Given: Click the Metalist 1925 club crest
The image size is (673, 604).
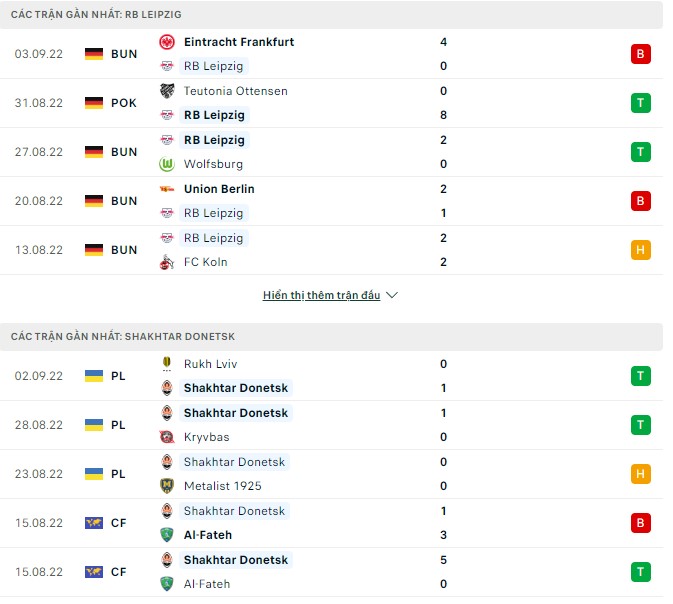Looking at the screenshot, I should pyautogui.click(x=167, y=486).
